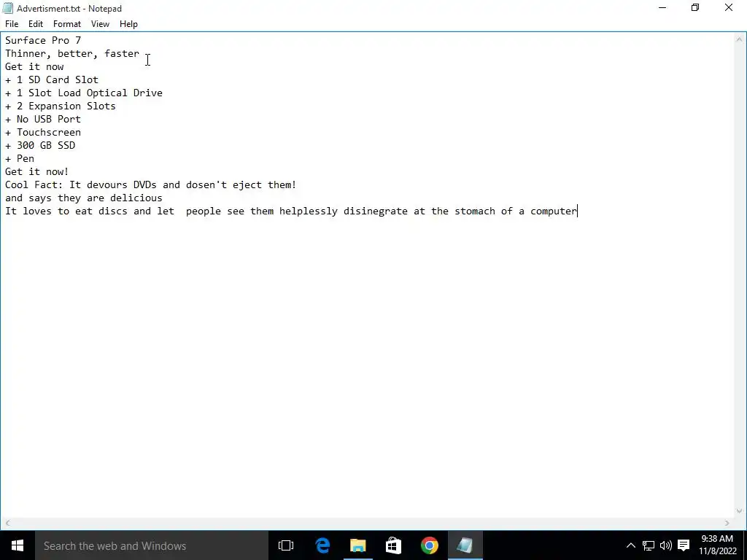Image resolution: width=747 pixels, height=560 pixels.
Task: Click the line 'Get it now' without exclamation
Action: pos(34,66)
